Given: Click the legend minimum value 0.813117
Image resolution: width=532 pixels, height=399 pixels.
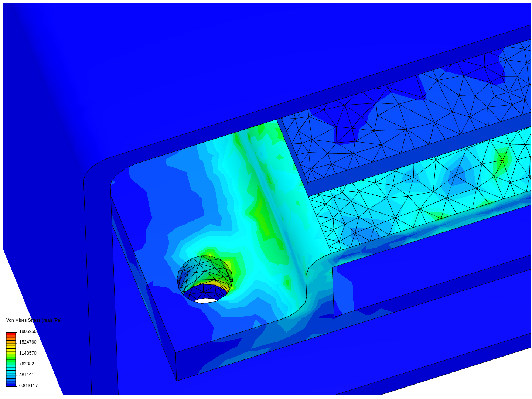Looking at the screenshot, I should [28, 386].
